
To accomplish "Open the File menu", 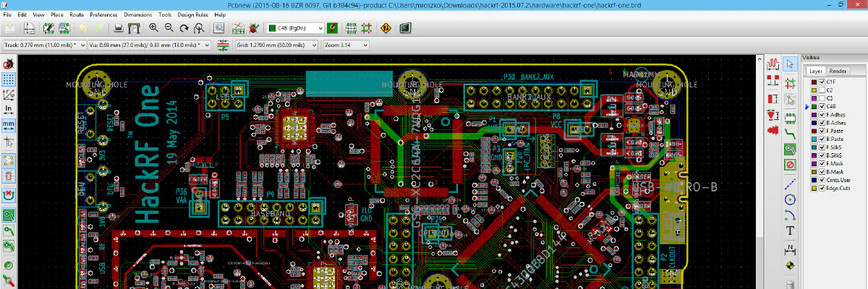I will [7, 14].
